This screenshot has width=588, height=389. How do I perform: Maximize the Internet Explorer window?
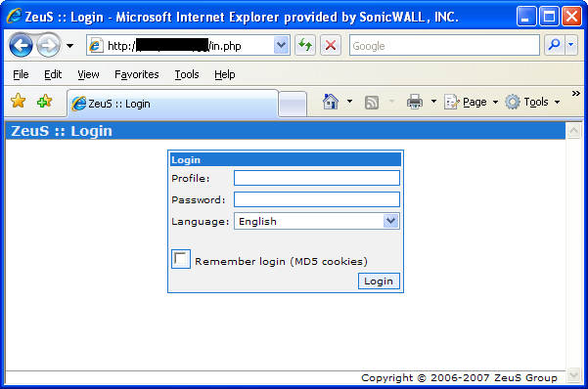point(549,17)
